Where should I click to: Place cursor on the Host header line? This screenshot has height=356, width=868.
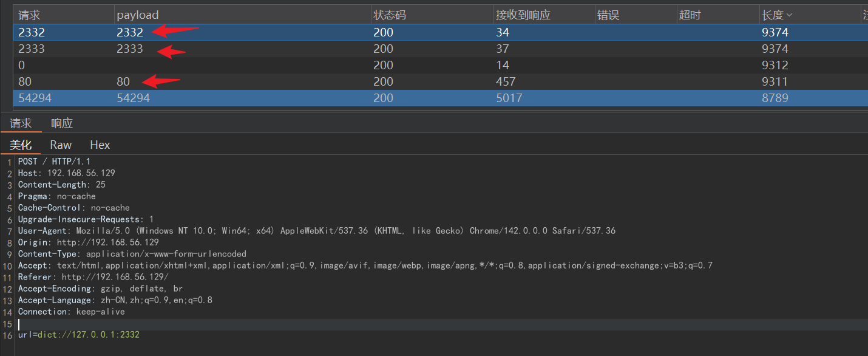pyautogui.click(x=66, y=173)
